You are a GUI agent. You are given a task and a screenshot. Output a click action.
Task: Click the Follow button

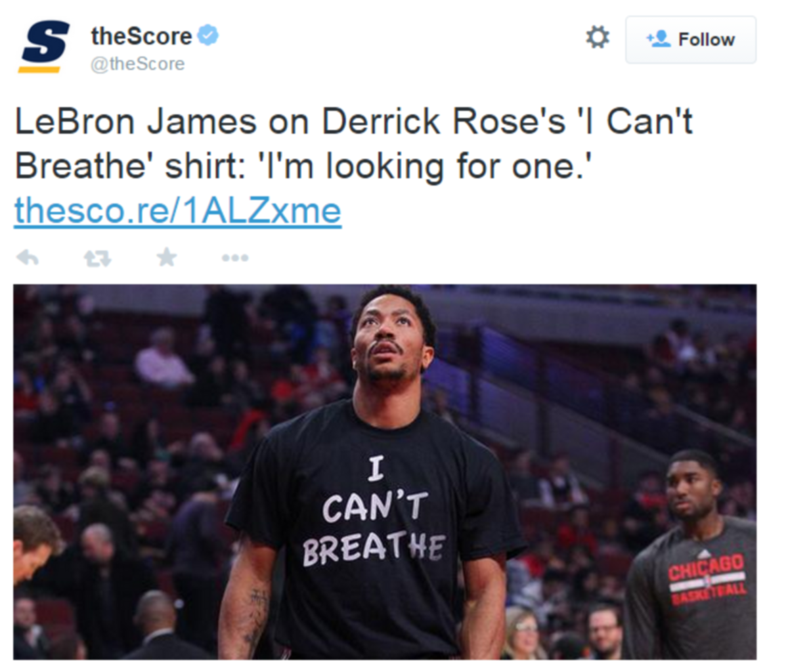690,40
